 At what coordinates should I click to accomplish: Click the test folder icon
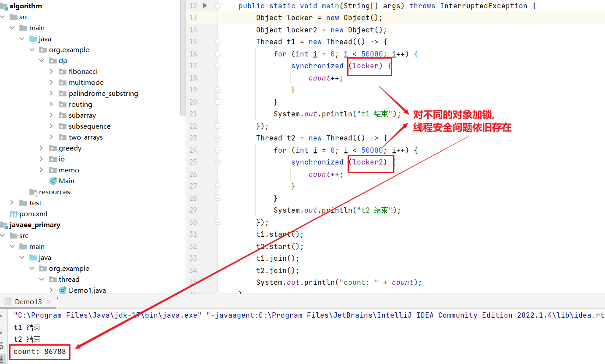24,203
